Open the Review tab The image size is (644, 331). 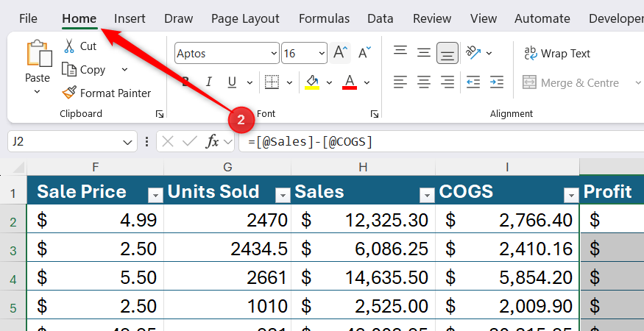(432, 18)
